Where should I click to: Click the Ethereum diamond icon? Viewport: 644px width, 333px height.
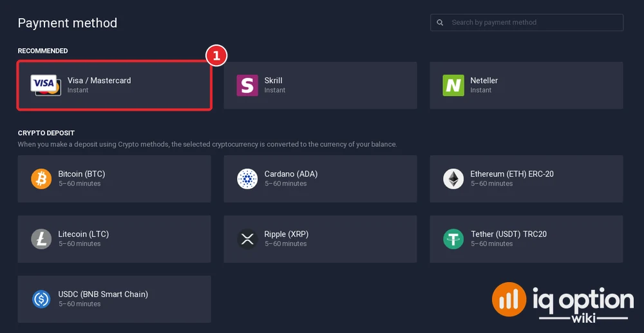click(453, 178)
